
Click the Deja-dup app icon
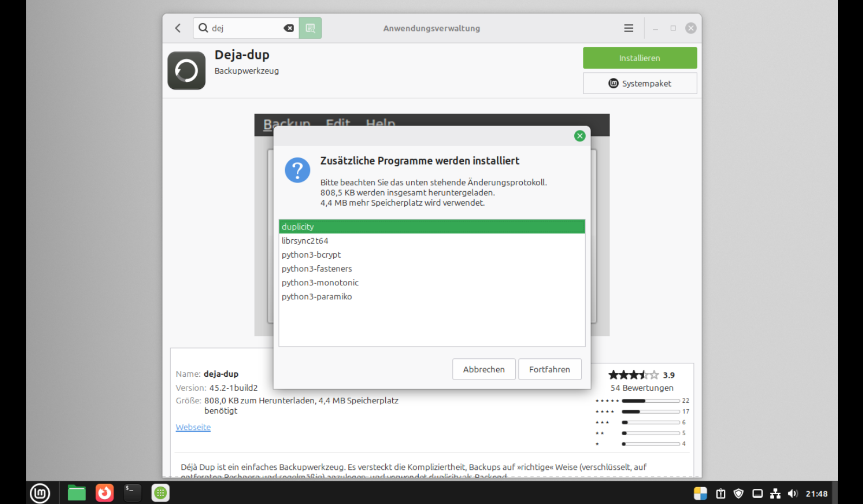click(x=186, y=71)
